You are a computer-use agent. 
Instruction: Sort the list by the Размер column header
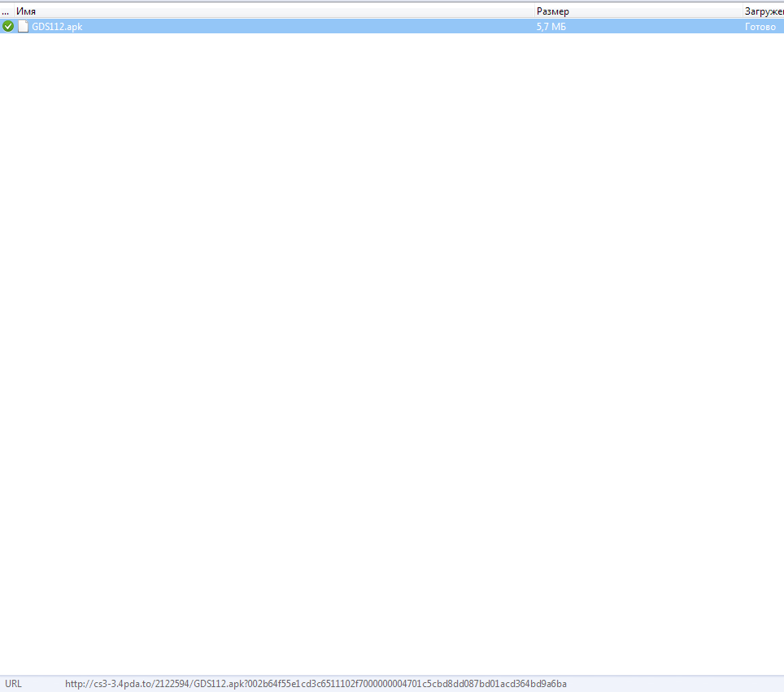click(x=638, y=11)
